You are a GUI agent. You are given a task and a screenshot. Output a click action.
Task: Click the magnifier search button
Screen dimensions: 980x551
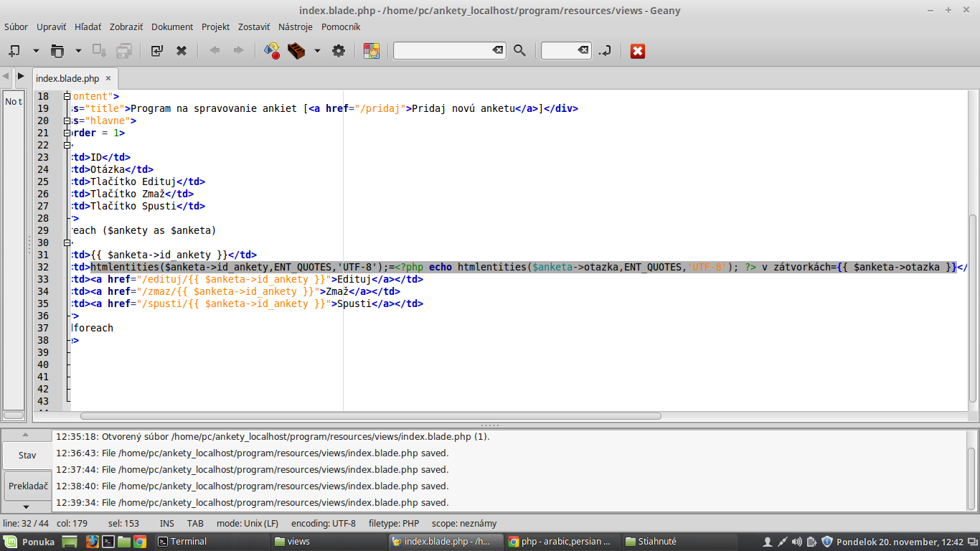coord(519,51)
